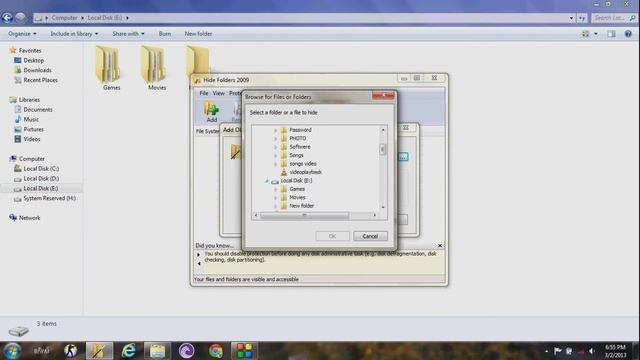Expand the Songs folder node
Viewport: 640px width, 360px height.
[x=276, y=155]
